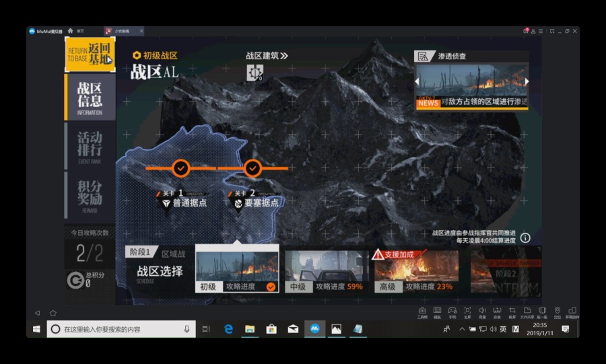Select stage 1 普通据点 checkmark node

coord(181,168)
